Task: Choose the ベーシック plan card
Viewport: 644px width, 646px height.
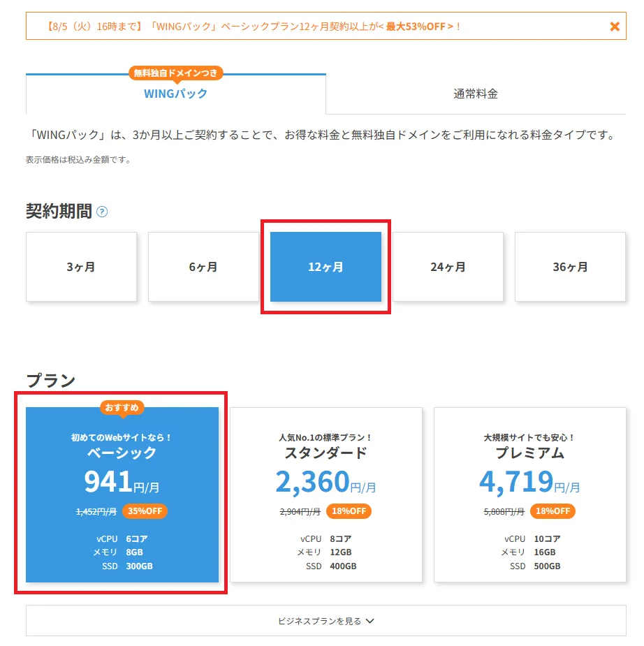Action: pos(122,494)
